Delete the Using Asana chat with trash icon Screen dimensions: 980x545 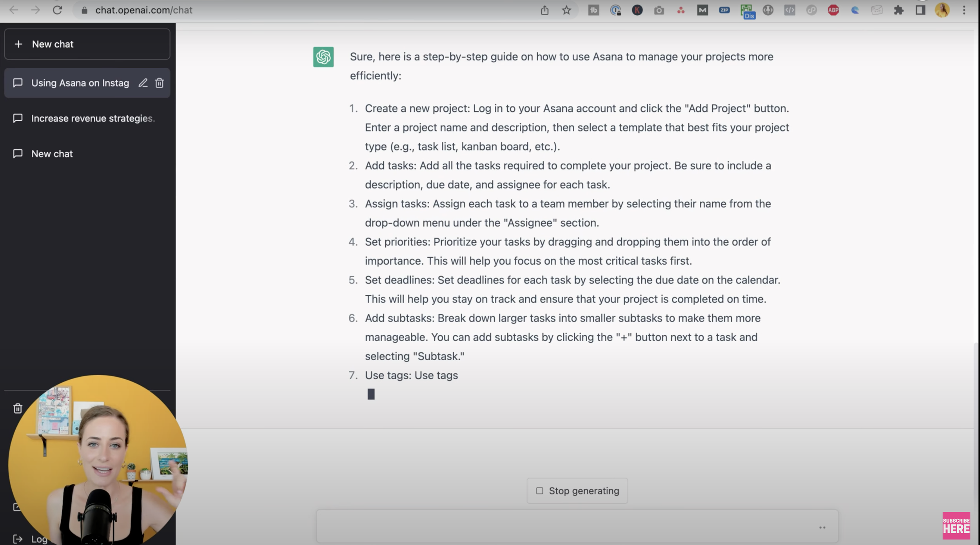tap(160, 83)
